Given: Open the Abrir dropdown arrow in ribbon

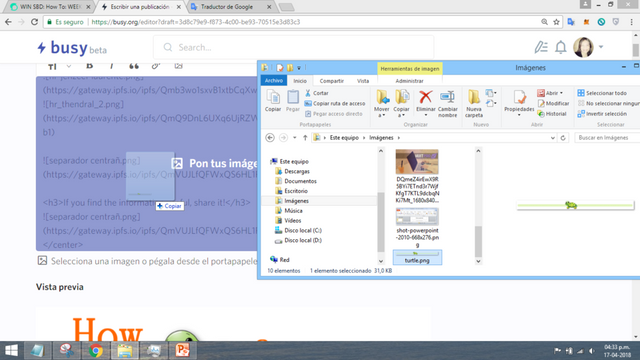Looking at the screenshot, I should [561, 93].
